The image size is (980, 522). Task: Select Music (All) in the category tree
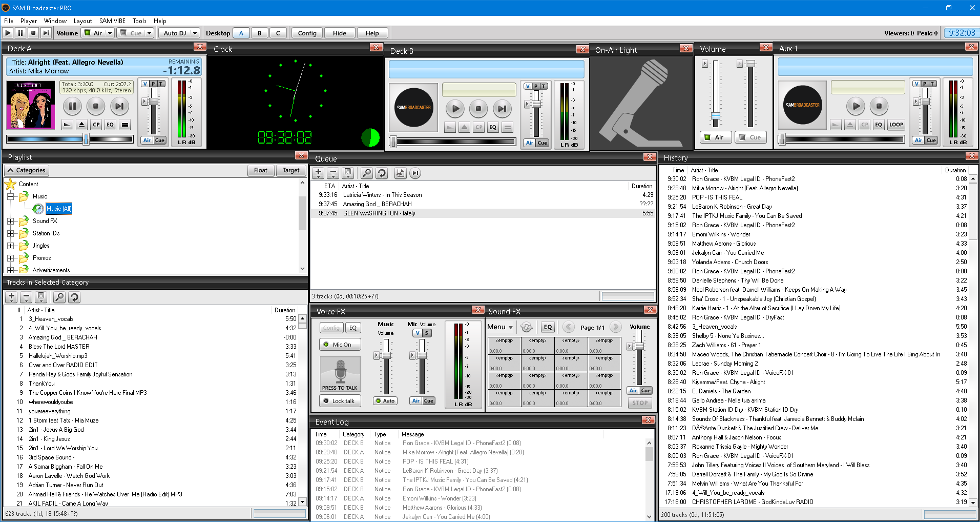(x=59, y=209)
